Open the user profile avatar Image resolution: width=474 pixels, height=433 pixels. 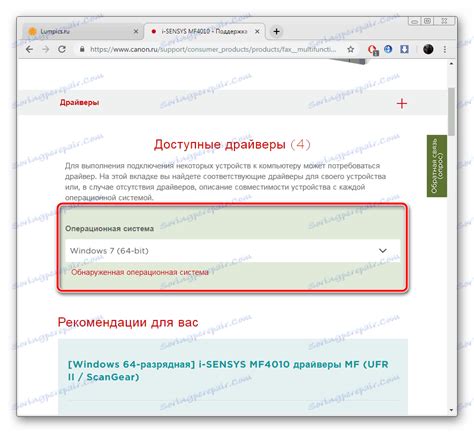pyautogui.click(x=428, y=49)
